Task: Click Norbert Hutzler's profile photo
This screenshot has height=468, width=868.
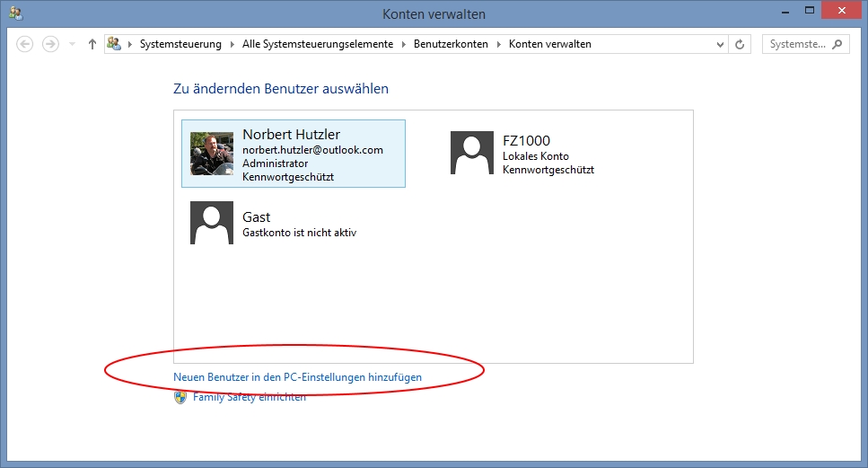Action: coord(212,154)
